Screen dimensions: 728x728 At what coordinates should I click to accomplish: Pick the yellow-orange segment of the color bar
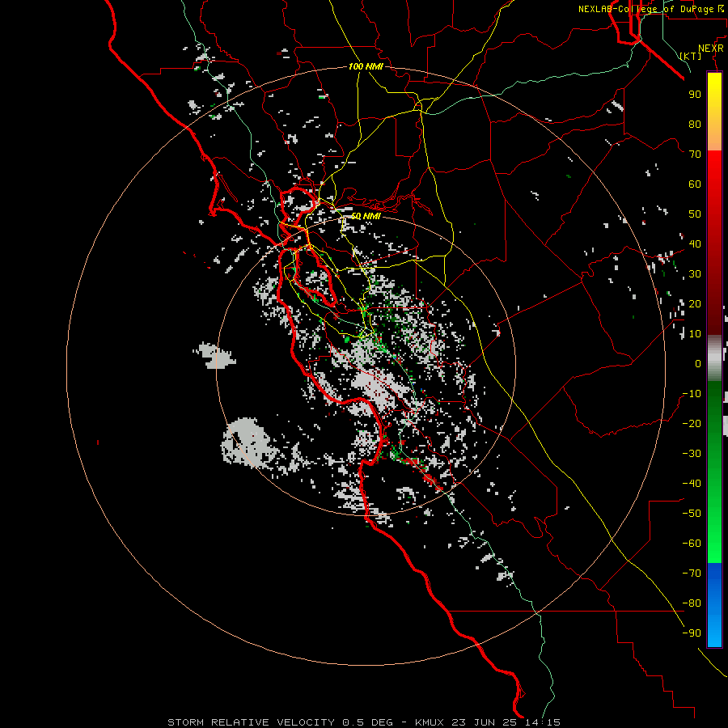[x=714, y=112]
